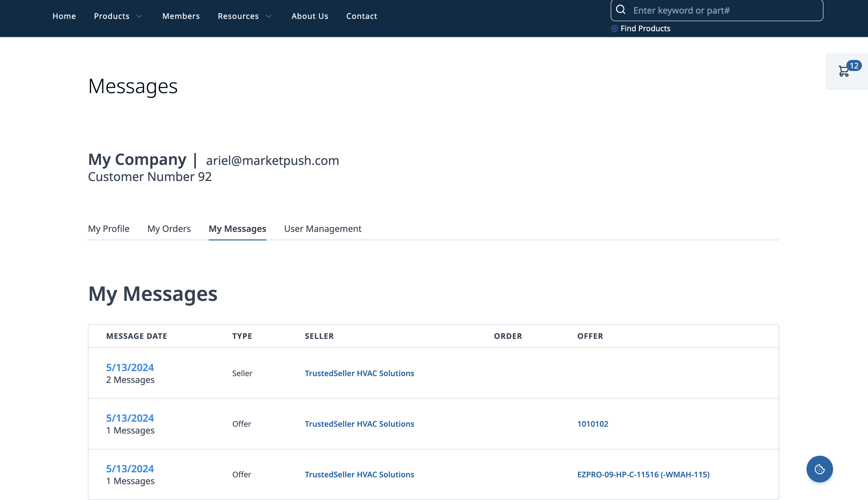Open the About Us page
The width and height of the screenshot is (868, 500).
(310, 16)
